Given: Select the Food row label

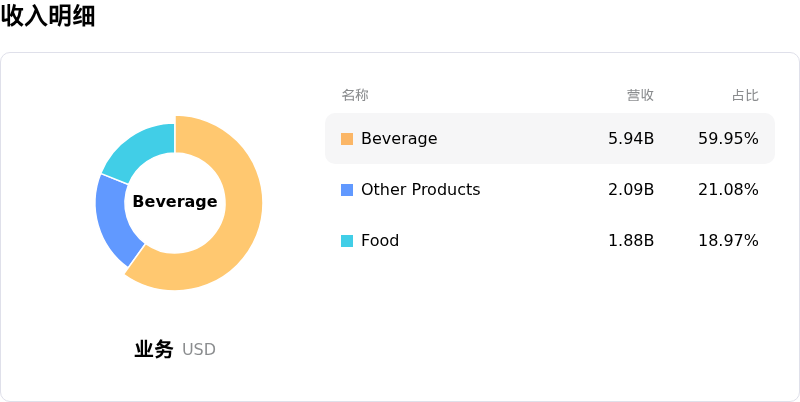Looking at the screenshot, I should [x=380, y=241].
